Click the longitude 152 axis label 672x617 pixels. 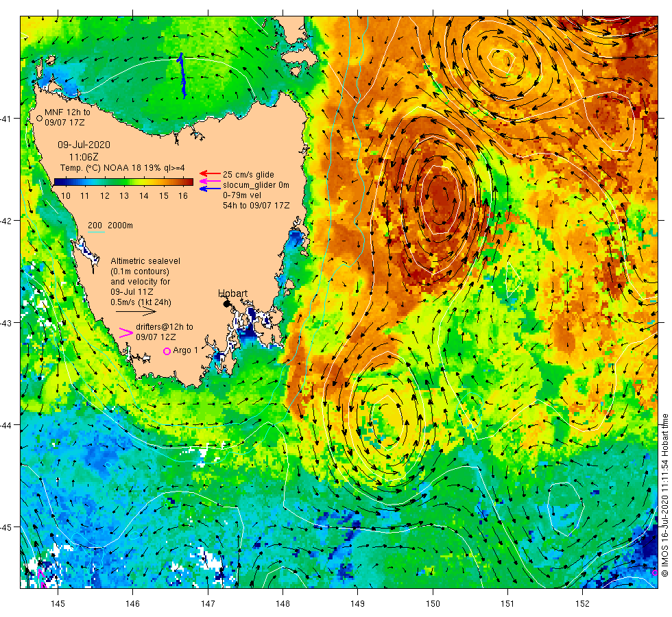tap(582, 604)
